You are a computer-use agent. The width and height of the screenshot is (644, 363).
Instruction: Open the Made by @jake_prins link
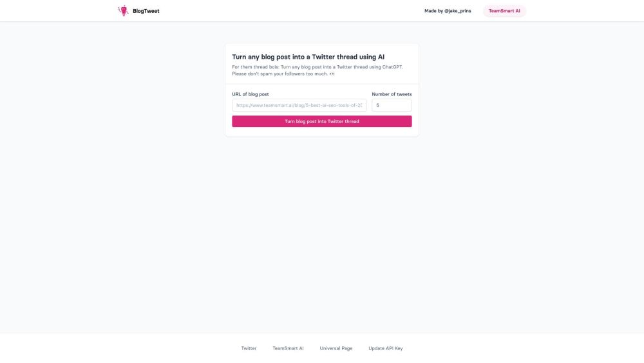[448, 11]
